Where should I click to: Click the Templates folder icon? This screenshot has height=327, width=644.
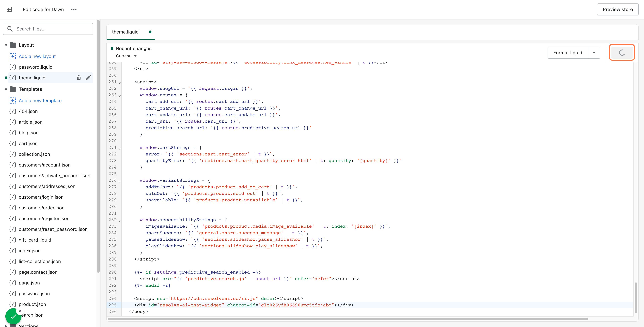[13, 89]
